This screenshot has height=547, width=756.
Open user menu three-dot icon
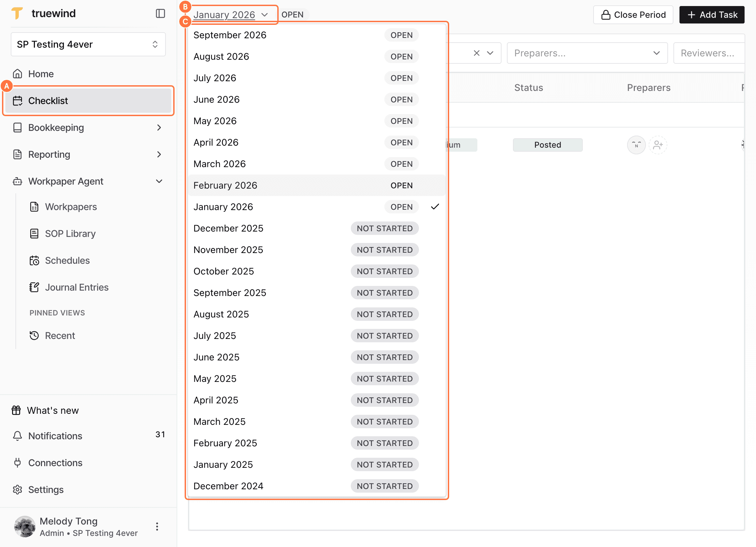coord(157,526)
